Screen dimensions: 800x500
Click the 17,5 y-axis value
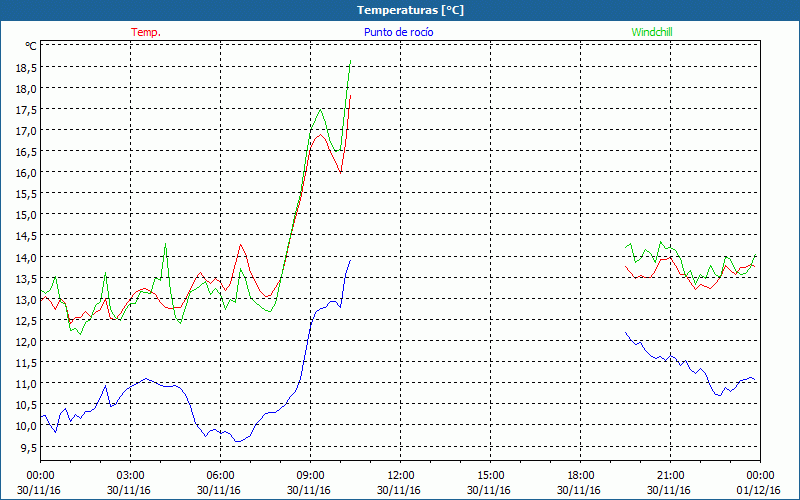[x=26, y=110]
